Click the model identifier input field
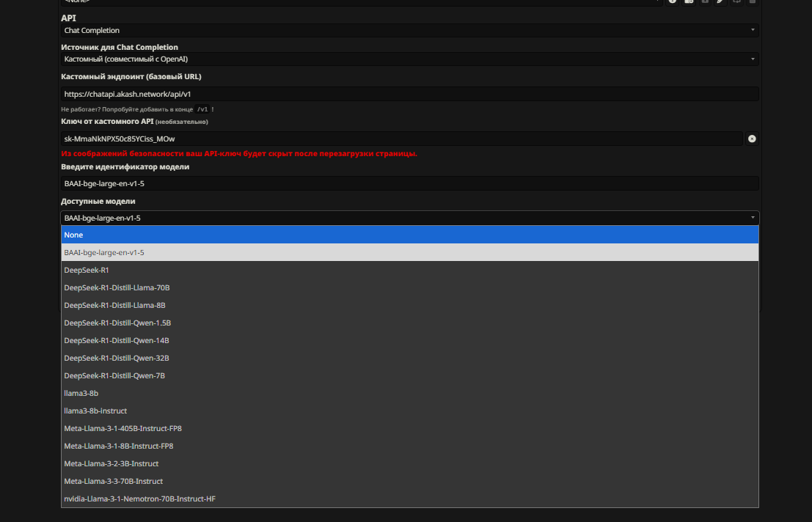 coord(409,184)
